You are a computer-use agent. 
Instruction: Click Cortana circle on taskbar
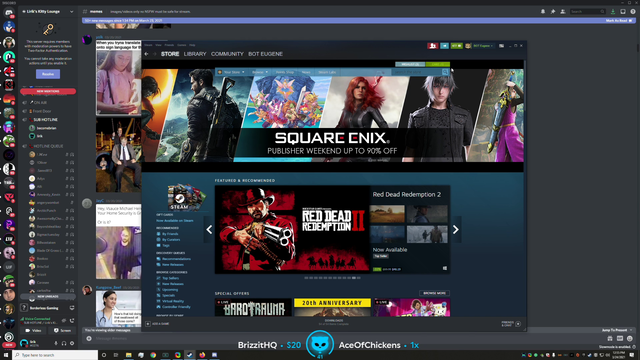[104, 355]
